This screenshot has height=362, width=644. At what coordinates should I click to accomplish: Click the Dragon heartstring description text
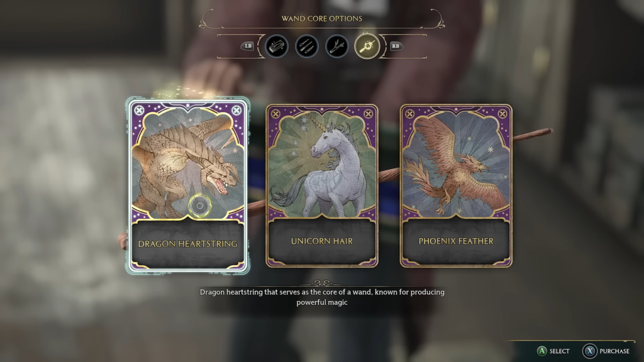point(322,297)
